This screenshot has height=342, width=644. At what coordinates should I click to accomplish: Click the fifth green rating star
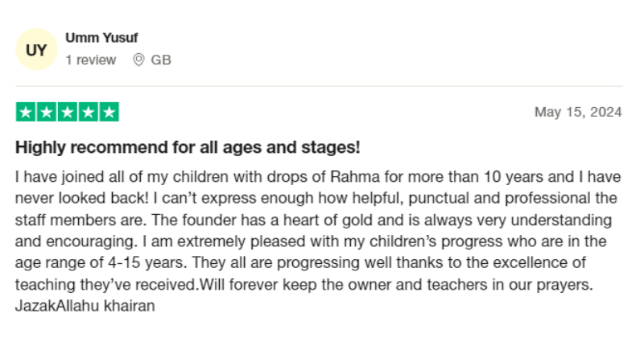(x=109, y=112)
